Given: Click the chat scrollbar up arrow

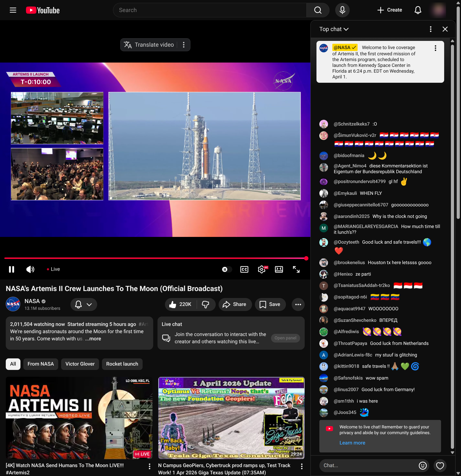Looking at the screenshot, I should (x=452, y=41).
